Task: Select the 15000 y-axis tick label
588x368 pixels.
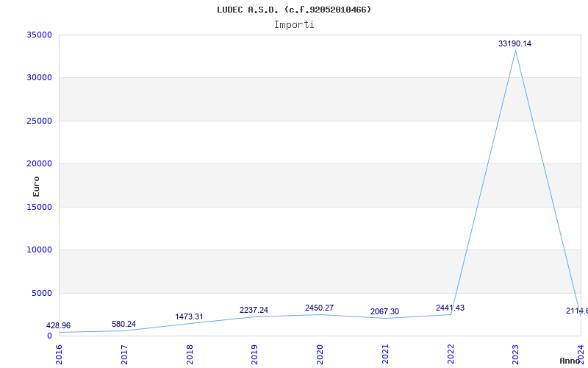Action: [39, 207]
